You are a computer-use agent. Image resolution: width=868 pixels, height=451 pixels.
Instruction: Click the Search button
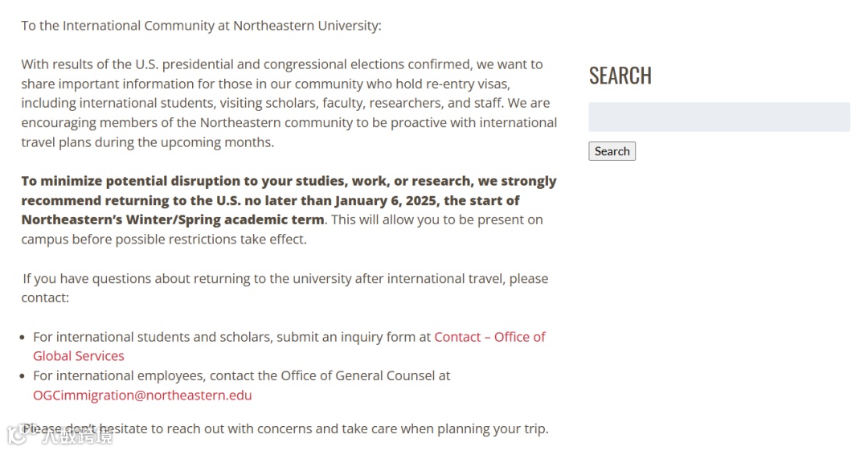point(612,151)
